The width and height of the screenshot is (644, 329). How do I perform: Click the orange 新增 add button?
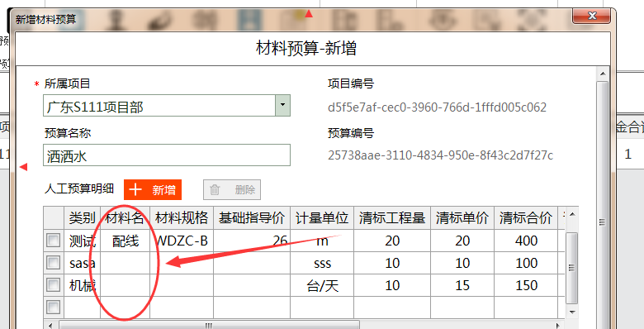153,190
